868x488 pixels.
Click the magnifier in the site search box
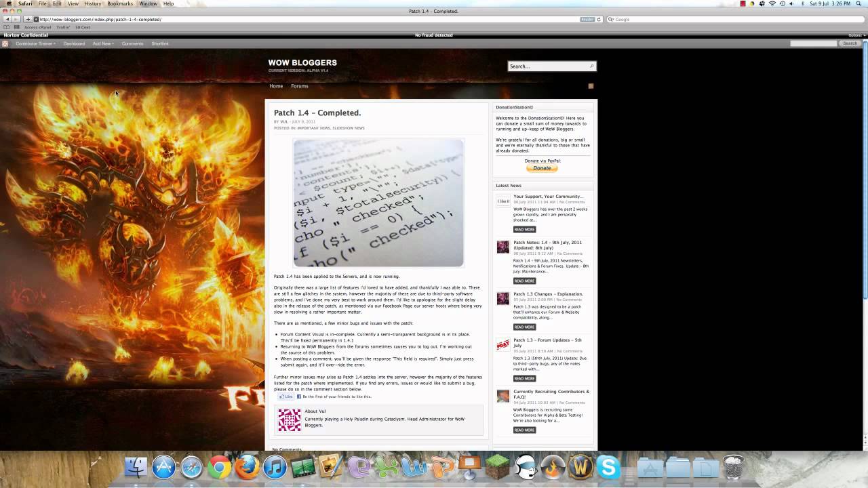(592, 66)
